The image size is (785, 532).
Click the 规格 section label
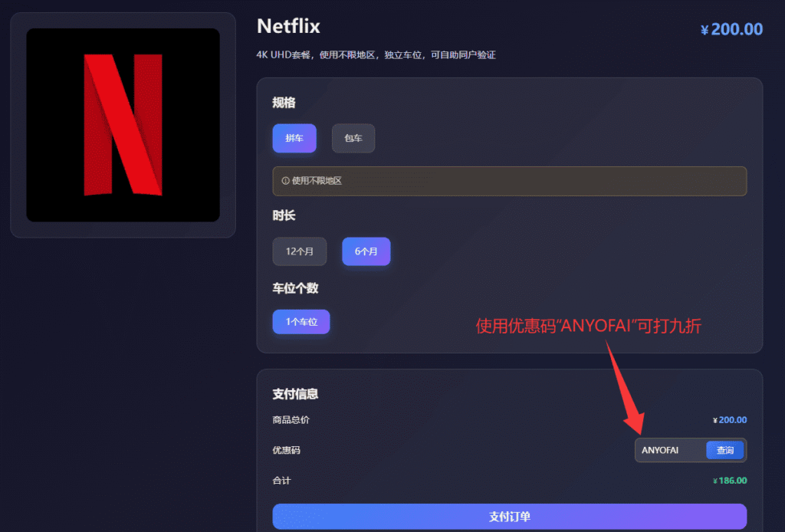282,102
